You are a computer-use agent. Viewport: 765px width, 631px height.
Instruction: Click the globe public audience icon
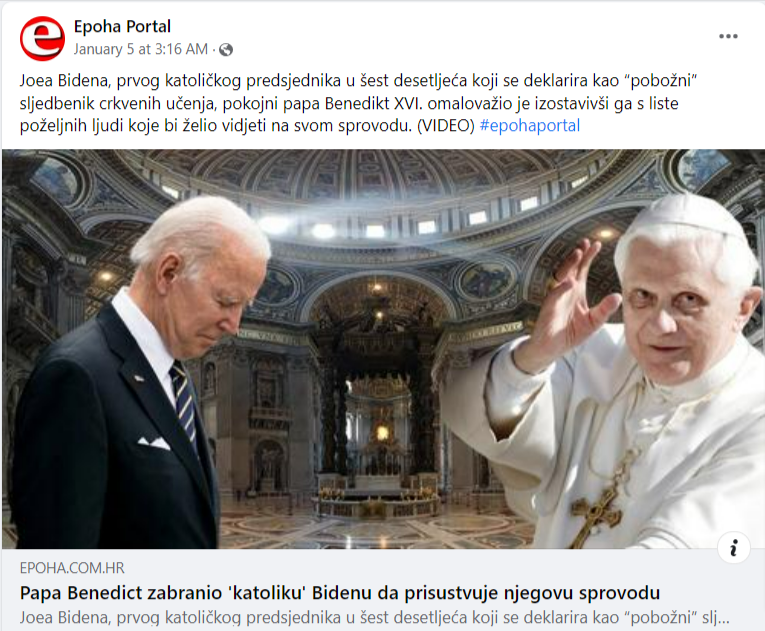(225, 49)
